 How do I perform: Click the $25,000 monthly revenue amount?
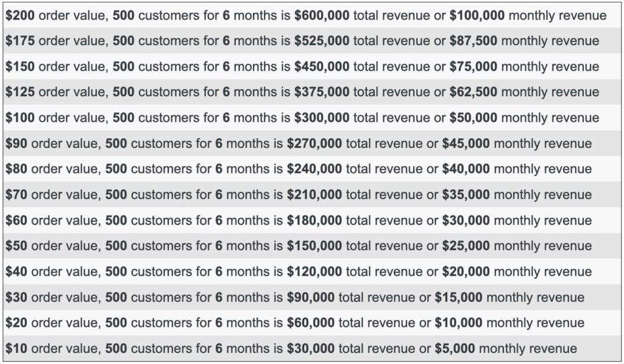(x=466, y=246)
